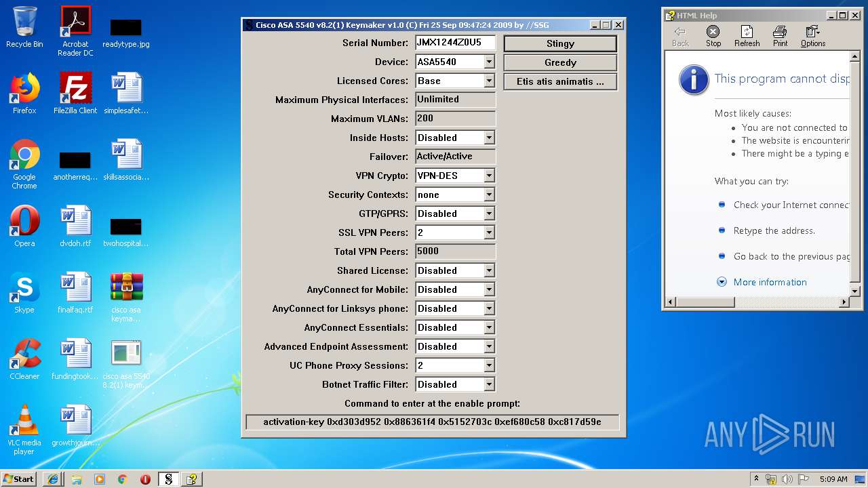Image resolution: width=868 pixels, height=488 pixels.
Task: Click the Stingy button
Action: pyautogui.click(x=560, y=43)
